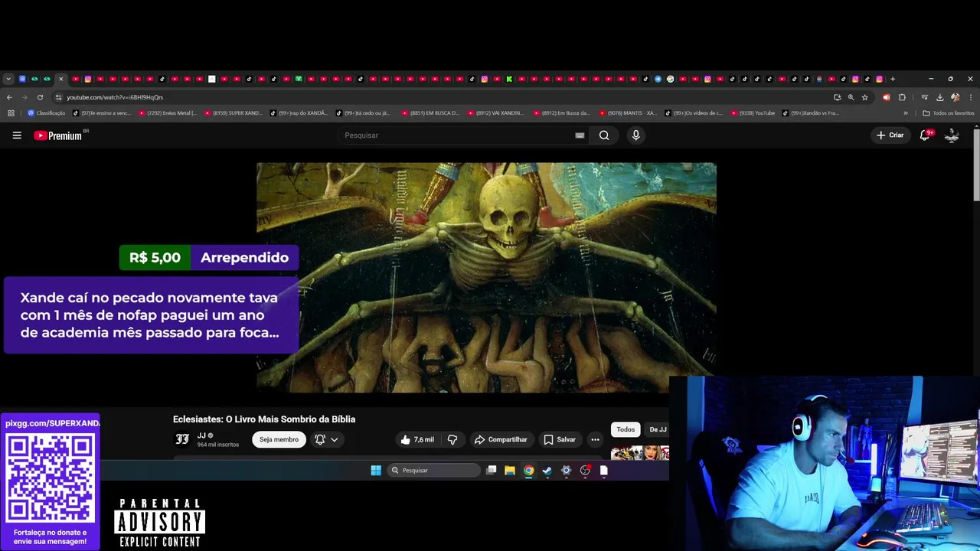Click the Seja membro button
Screen dimensions: 980x551
[x=279, y=439]
